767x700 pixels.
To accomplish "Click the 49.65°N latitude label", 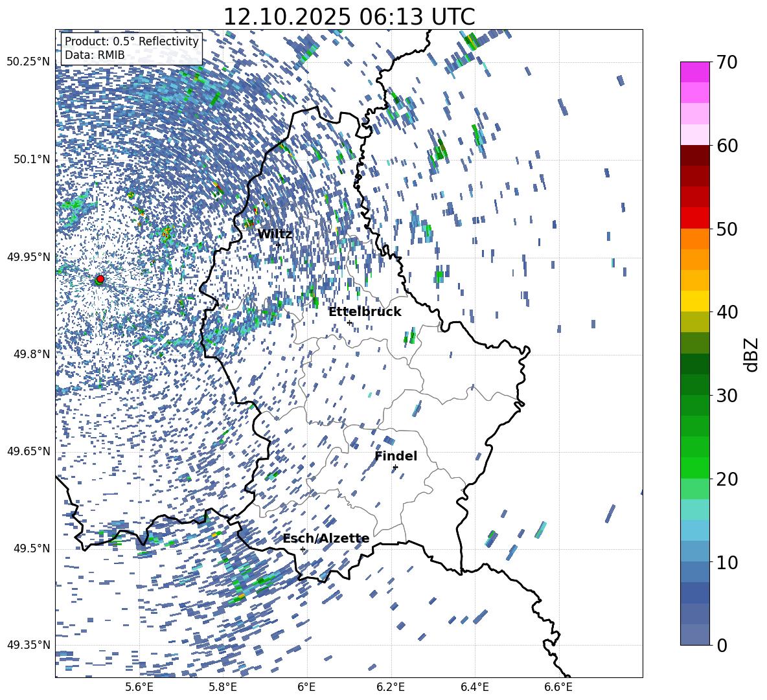I will 29,451.
